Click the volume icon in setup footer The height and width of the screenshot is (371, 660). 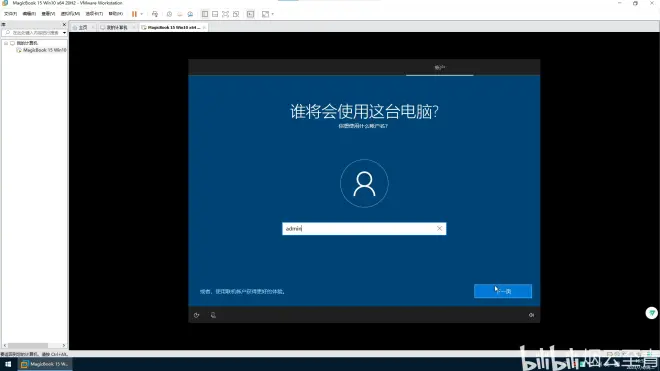click(531, 315)
